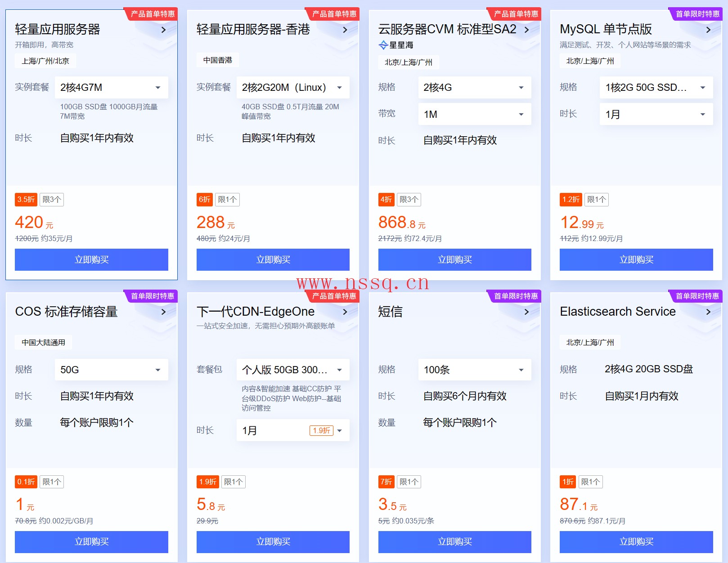Click the 3.5折 discount badge
Viewport: 728px width, 563px height.
point(26,199)
